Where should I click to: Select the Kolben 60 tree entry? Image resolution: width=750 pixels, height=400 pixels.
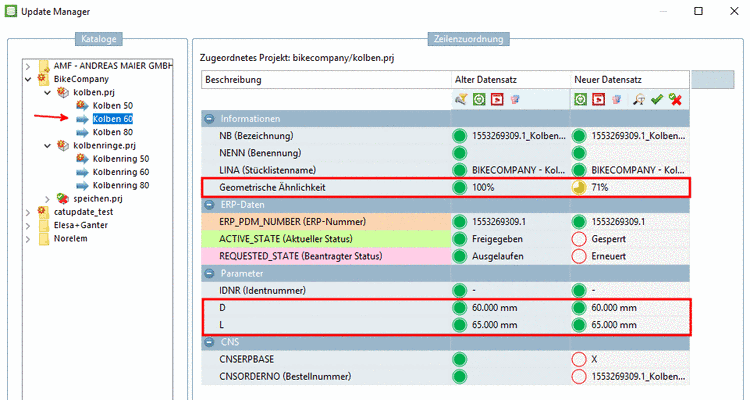pos(112,119)
